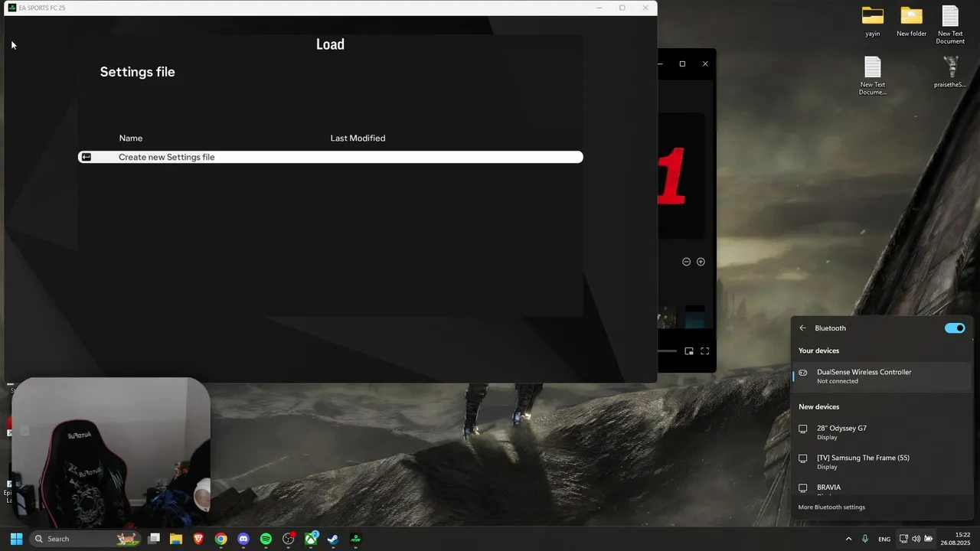The image size is (980, 551).
Task: Open File Explorer from the taskbar
Action: [176, 539]
